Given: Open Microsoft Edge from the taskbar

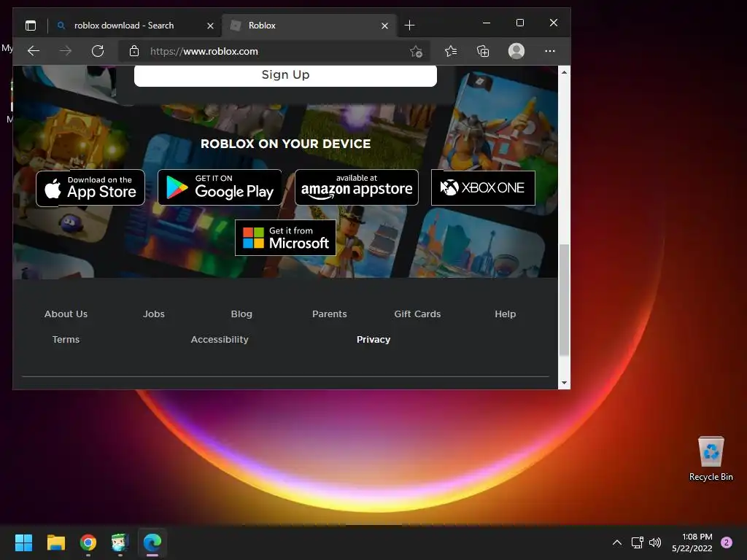Looking at the screenshot, I should pos(152,542).
